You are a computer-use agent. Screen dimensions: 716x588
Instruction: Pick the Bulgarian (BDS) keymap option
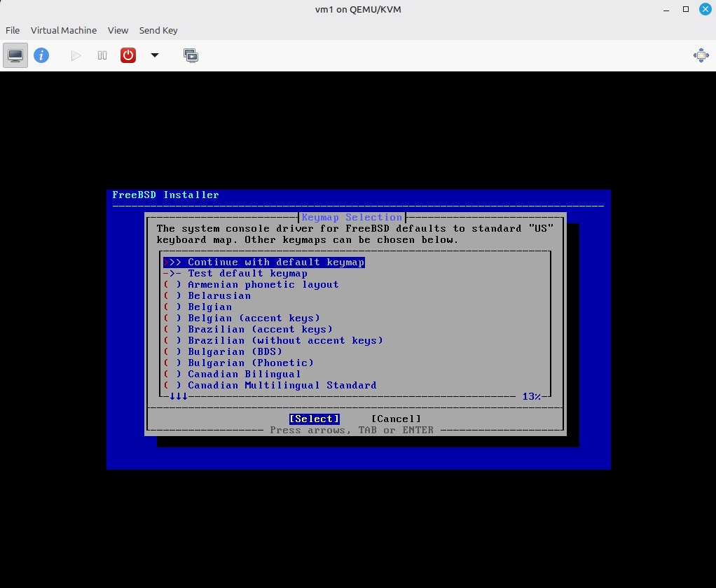(x=235, y=352)
